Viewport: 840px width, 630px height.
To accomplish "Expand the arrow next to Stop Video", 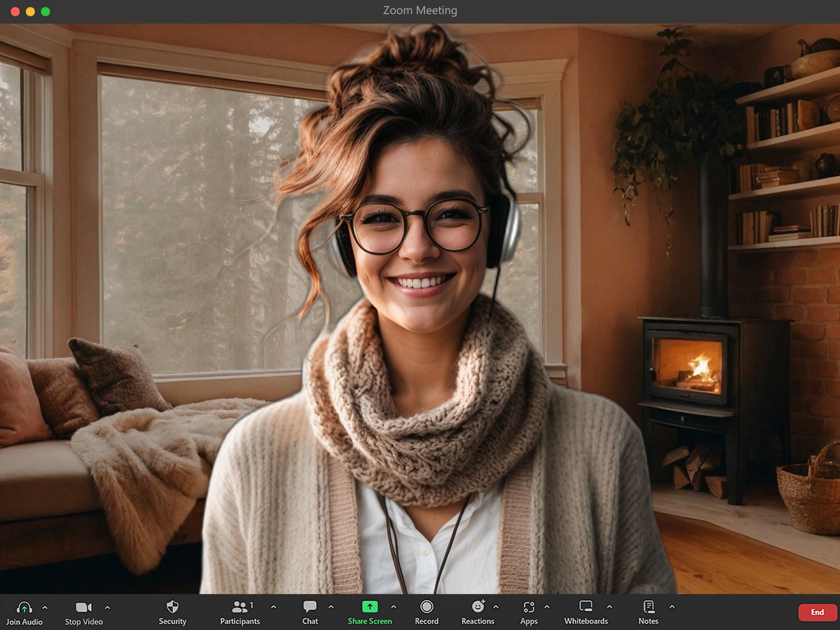I will point(107,608).
